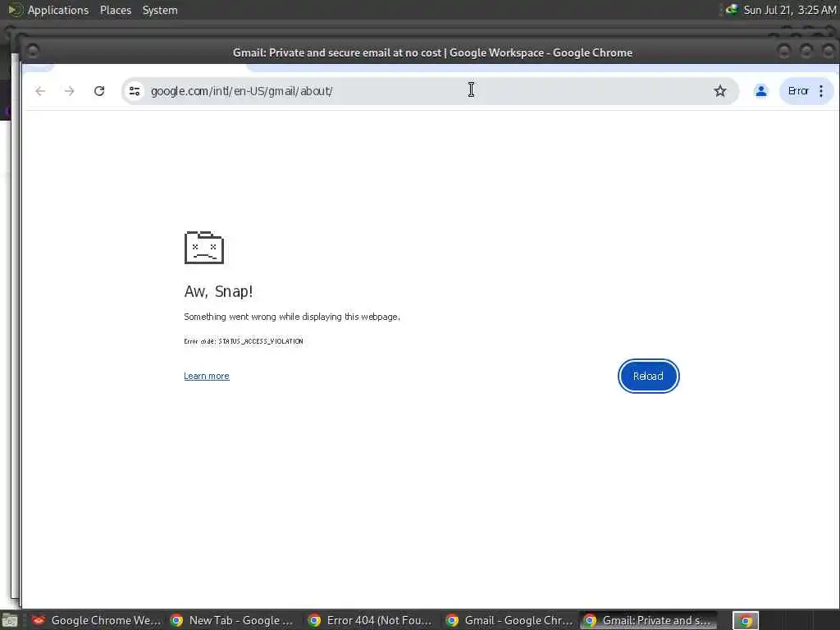Screen dimensions: 840x630
Task: Click the Error chip beside the menu
Action: tap(797, 91)
